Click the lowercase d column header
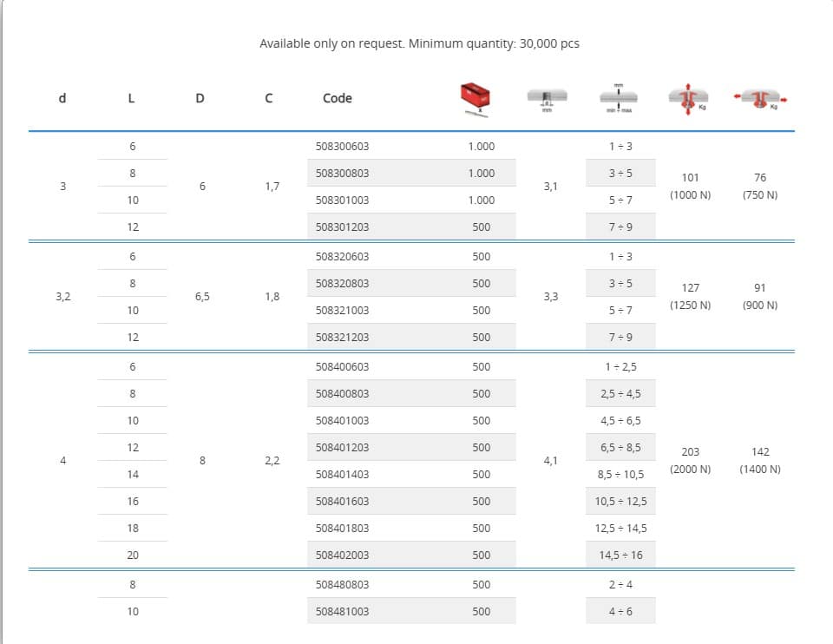This screenshot has height=644, width=833. pyautogui.click(x=62, y=98)
